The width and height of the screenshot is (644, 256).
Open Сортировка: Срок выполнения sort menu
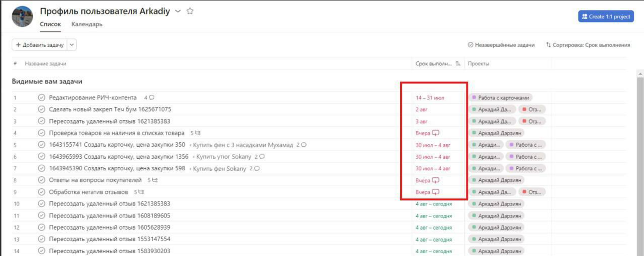[588, 45]
